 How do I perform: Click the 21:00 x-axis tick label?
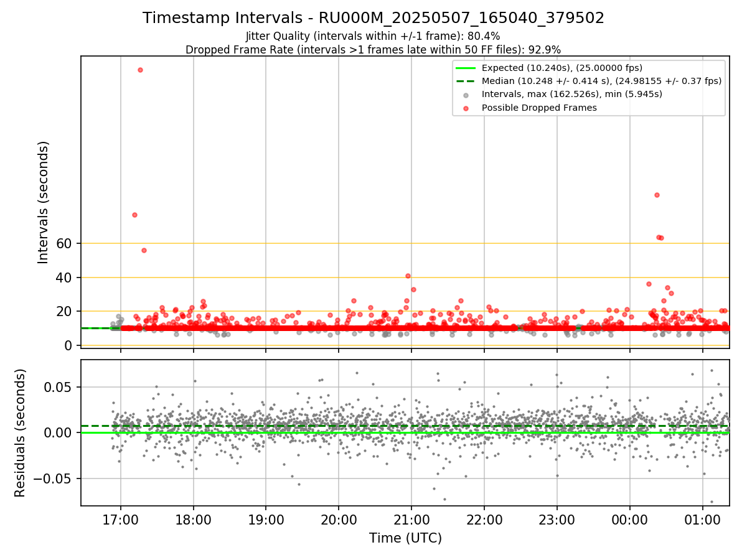pos(411,520)
